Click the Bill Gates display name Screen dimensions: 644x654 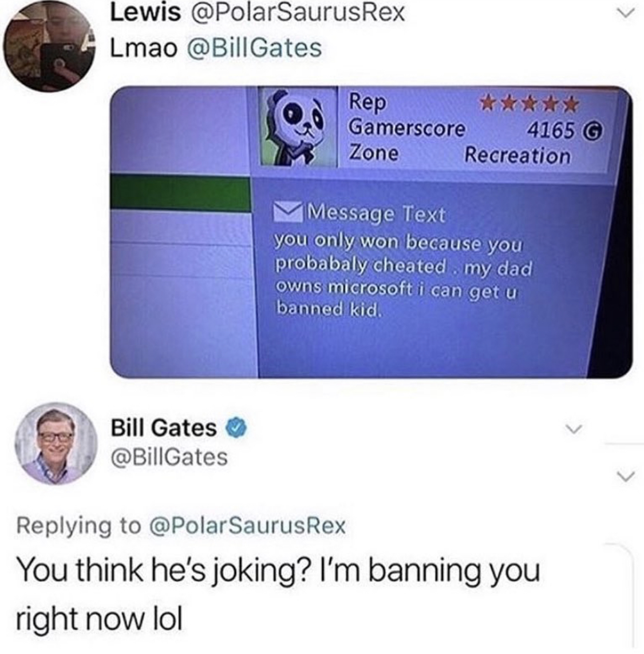click(x=163, y=428)
